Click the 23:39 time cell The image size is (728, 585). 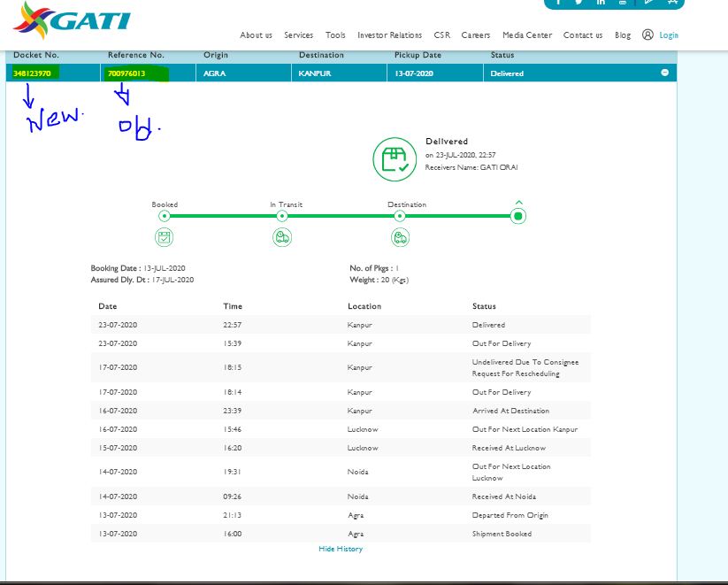tap(232, 411)
